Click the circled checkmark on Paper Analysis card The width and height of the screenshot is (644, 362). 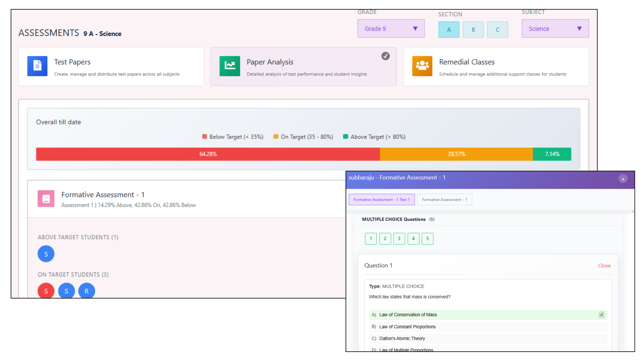(x=385, y=56)
